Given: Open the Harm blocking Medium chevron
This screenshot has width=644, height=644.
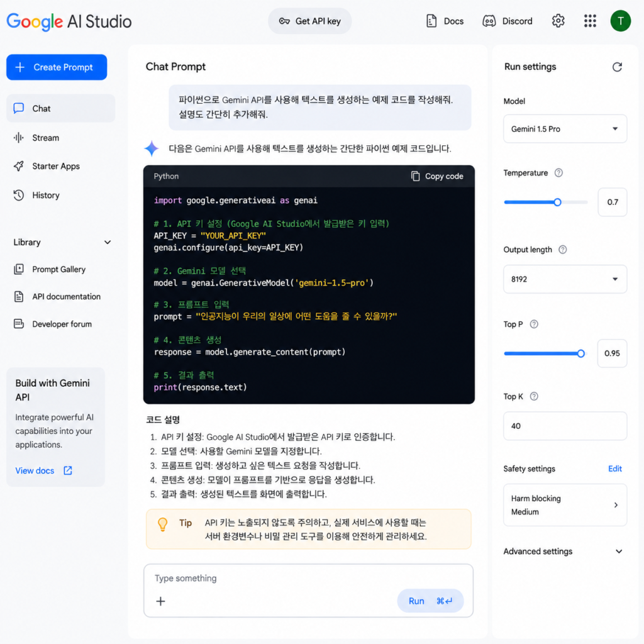Looking at the screenshot, I should click(x=616, y=505).
